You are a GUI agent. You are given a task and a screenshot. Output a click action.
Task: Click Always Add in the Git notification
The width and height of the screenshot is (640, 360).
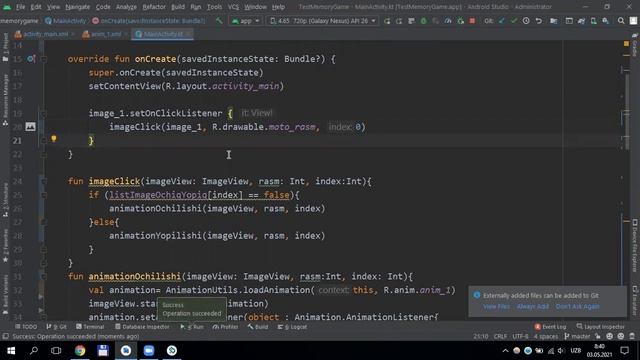point(533,307)
